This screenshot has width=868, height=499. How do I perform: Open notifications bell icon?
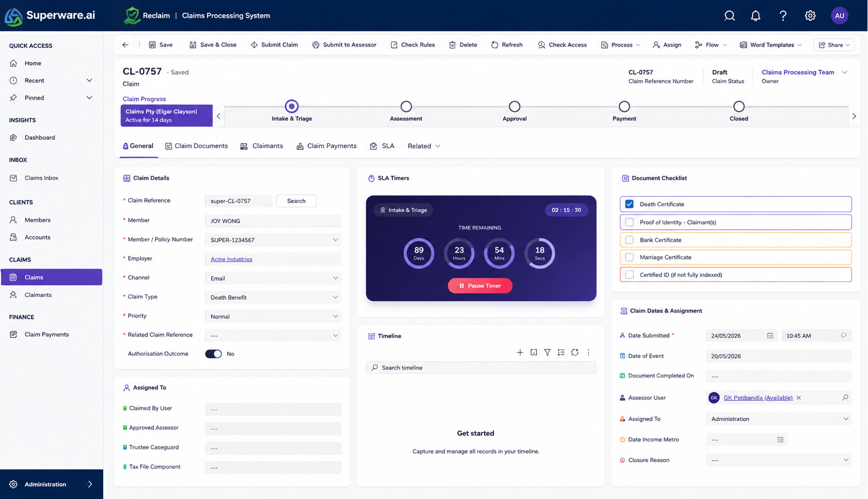tap(756, 16)
